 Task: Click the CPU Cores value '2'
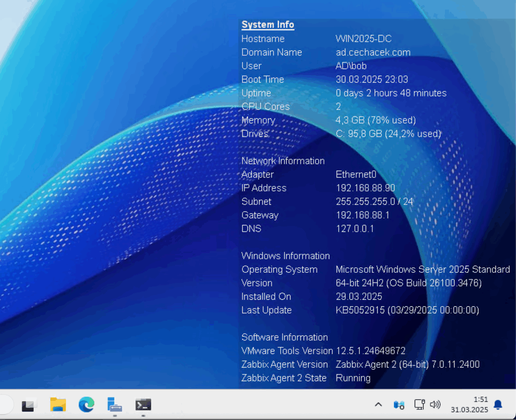[x=338, y=107]
